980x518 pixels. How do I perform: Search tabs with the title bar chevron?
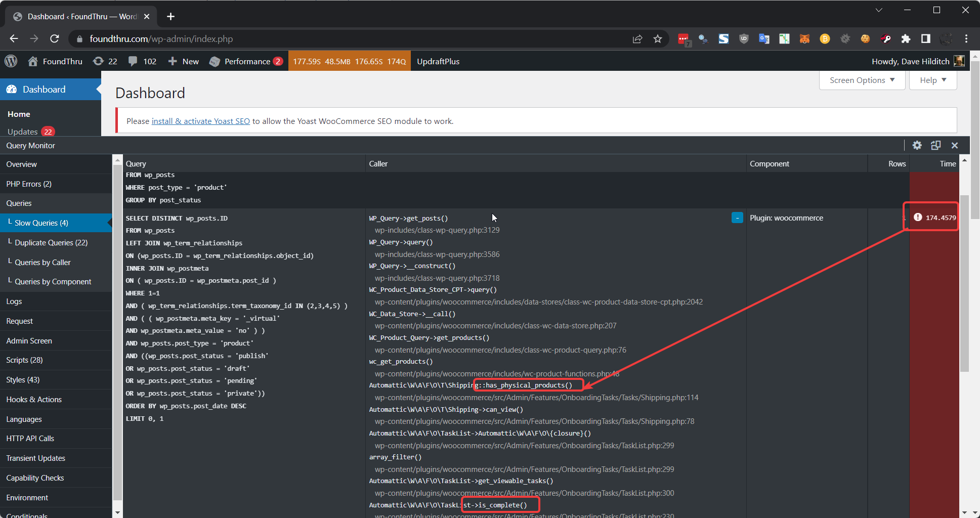(879, 10)
